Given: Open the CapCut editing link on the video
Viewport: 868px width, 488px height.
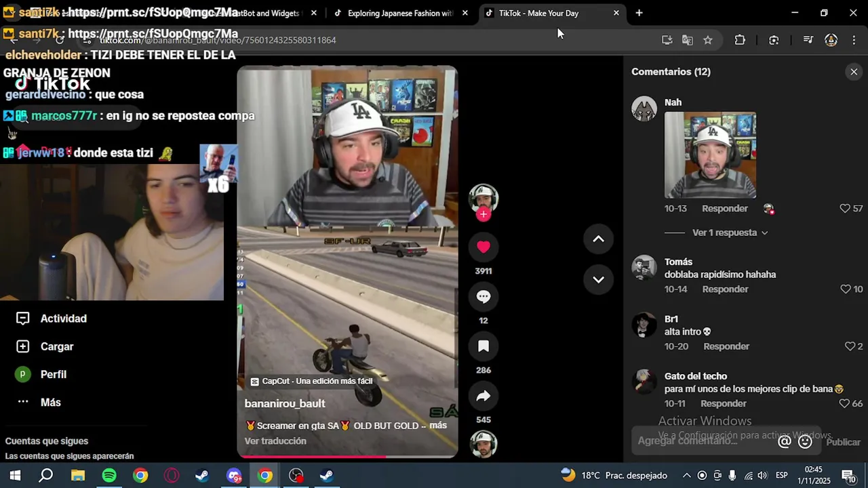Looking at the screenshot, I should [x=312, y=382].
